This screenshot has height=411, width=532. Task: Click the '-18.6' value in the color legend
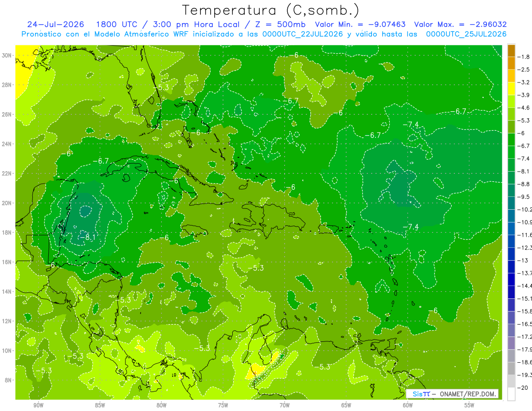525,362
